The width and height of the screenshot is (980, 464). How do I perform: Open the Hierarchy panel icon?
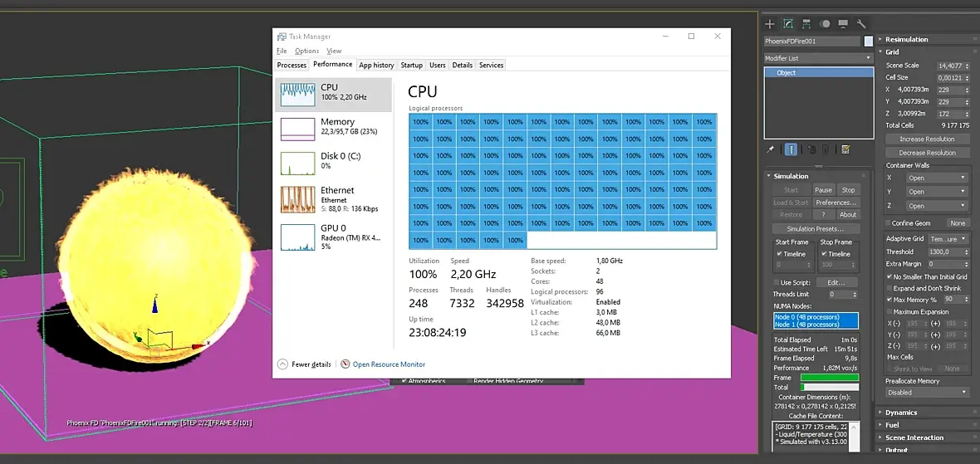coord(806,24)
